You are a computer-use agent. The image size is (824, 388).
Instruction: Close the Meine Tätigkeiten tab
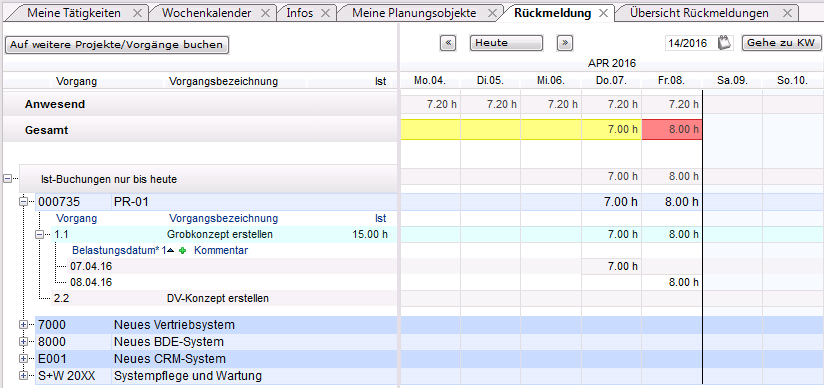pyautogui.click(x=137, y=13)
